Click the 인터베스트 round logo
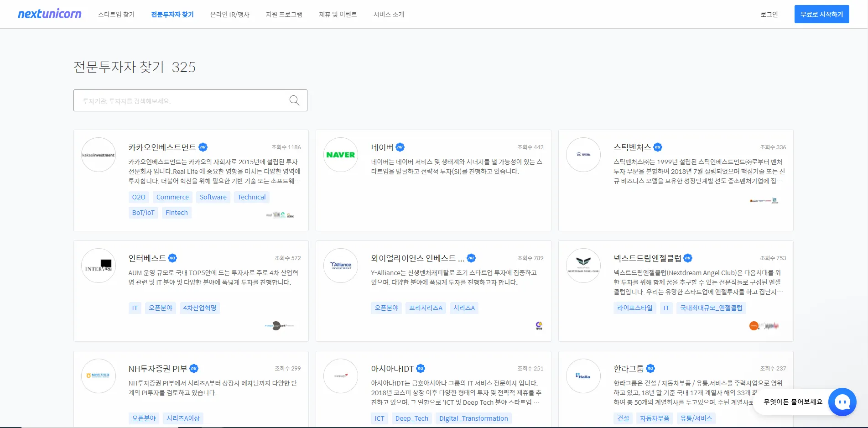Image resolution: width=868 pixels, height=428 pixels. pyautogui.click(x=99, y=266)
